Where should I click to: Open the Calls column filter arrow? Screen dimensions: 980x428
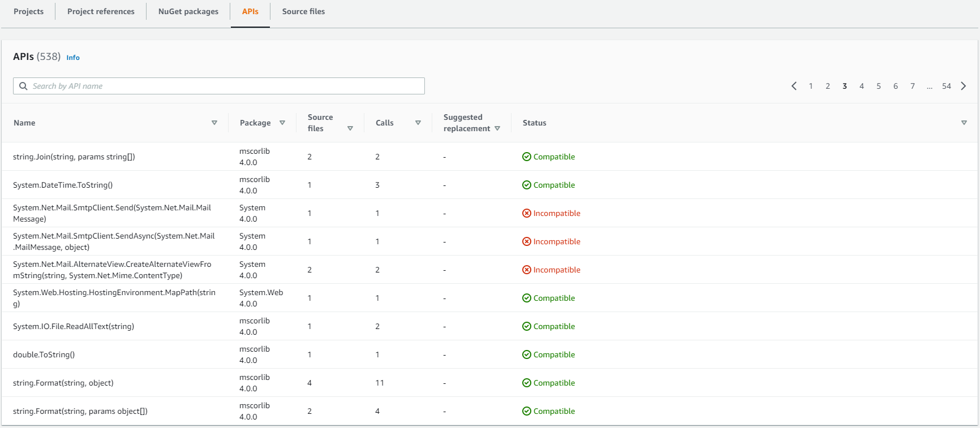click(418, 123)
